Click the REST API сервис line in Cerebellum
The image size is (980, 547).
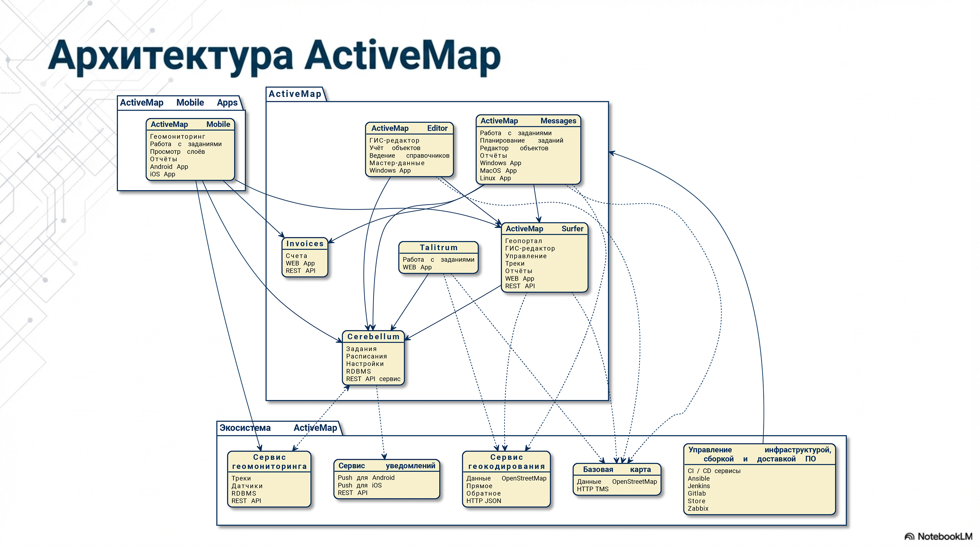[373, 379]
